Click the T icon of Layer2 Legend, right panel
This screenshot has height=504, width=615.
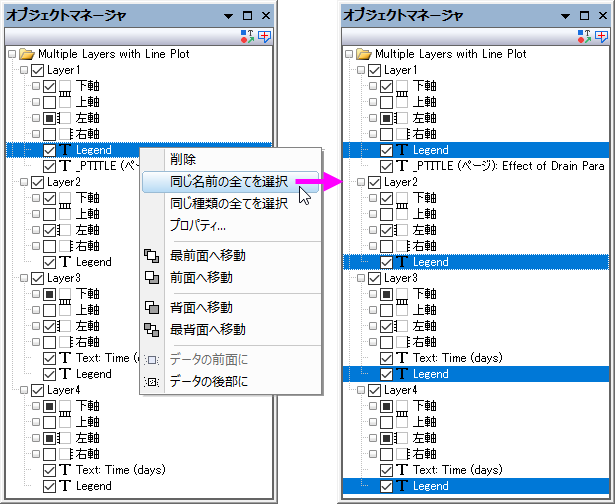coord(402,262)
